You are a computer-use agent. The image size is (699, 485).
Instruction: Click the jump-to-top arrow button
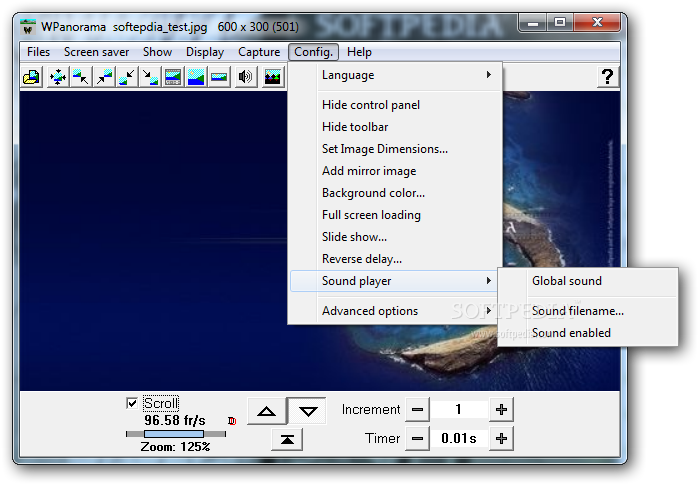coord(287,440)
